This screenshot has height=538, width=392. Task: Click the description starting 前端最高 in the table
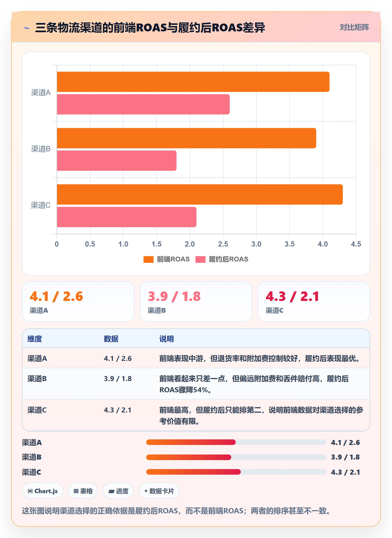point(261,416)
